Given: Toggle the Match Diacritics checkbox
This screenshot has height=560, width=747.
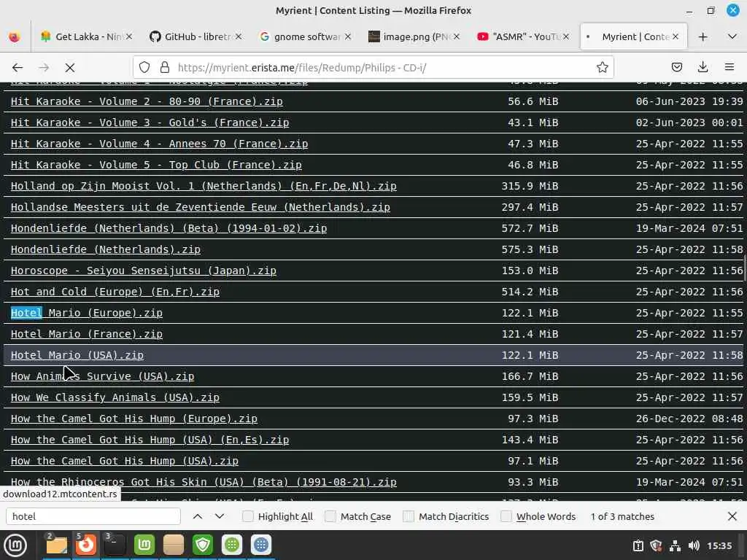Looking at the screenshot, I should [x=409, y=516].
